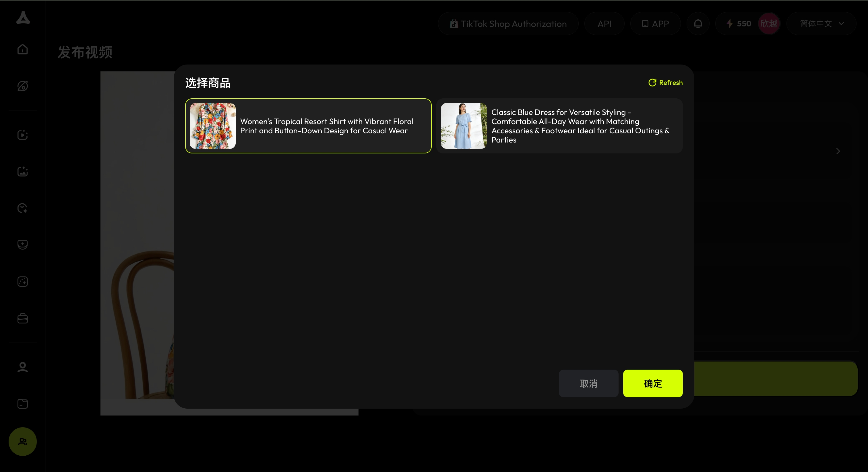Click the TikTok Shop Authorization button
The height and width of the screenshot is (472, 868).
coord(508,24)
